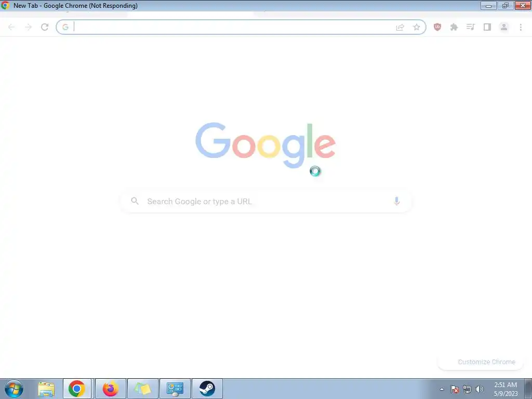The image size is (532, 399).
Task: Open the Extensions puzzle piece menu
Action: pos(454,27)
